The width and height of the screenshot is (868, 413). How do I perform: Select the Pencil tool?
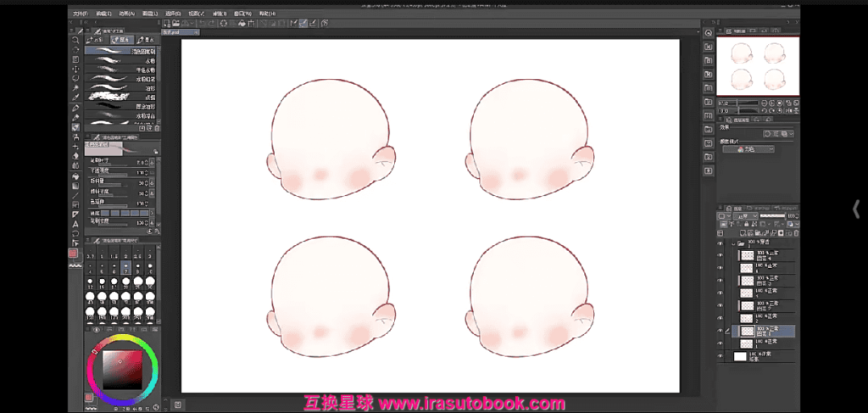(75, 117)
